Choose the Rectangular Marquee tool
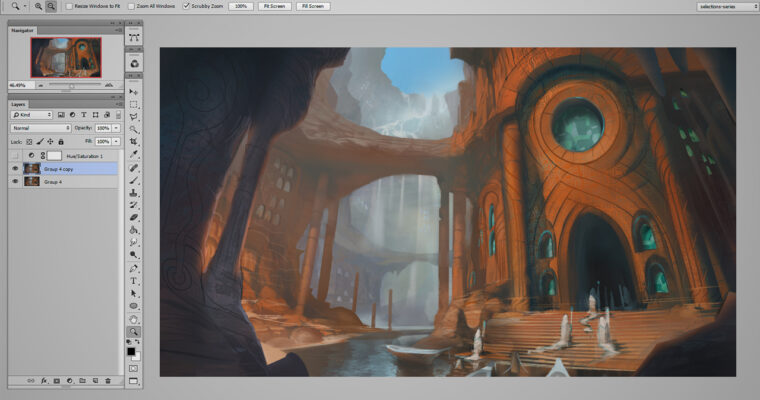 [134, 104]
